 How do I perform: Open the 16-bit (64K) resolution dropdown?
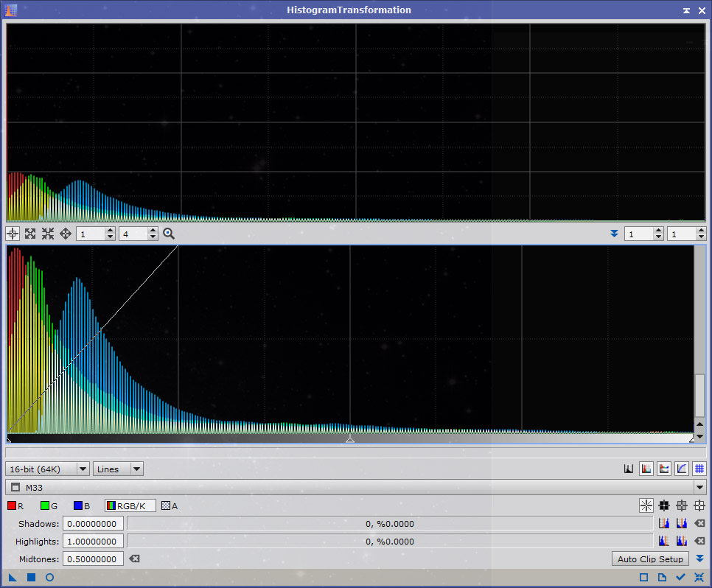pos(47,469)
